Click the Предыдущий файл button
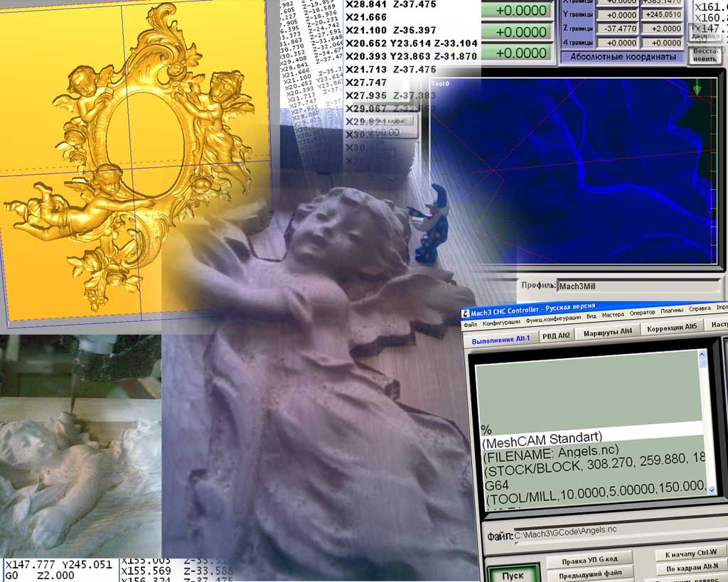Screen dimensions: 728x582 (589, 575)
